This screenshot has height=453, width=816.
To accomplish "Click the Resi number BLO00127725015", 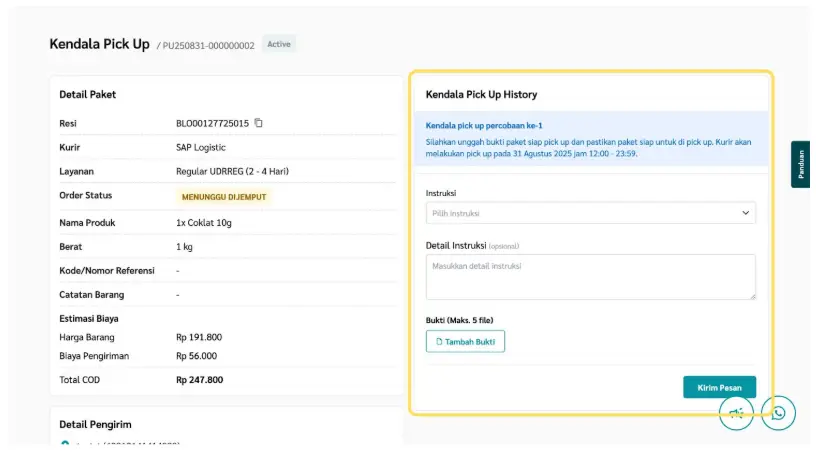I will [212, 123].
